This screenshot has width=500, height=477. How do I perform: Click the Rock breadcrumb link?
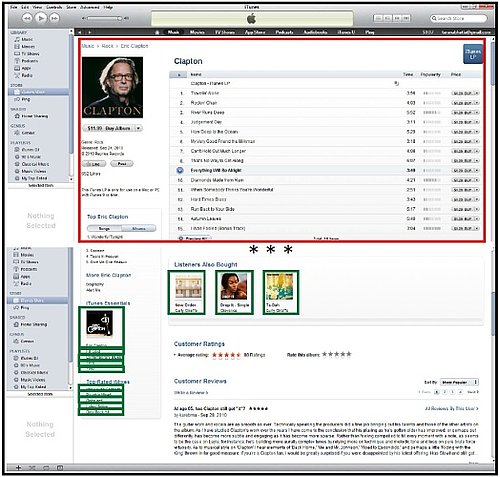(x=107, y=46)
